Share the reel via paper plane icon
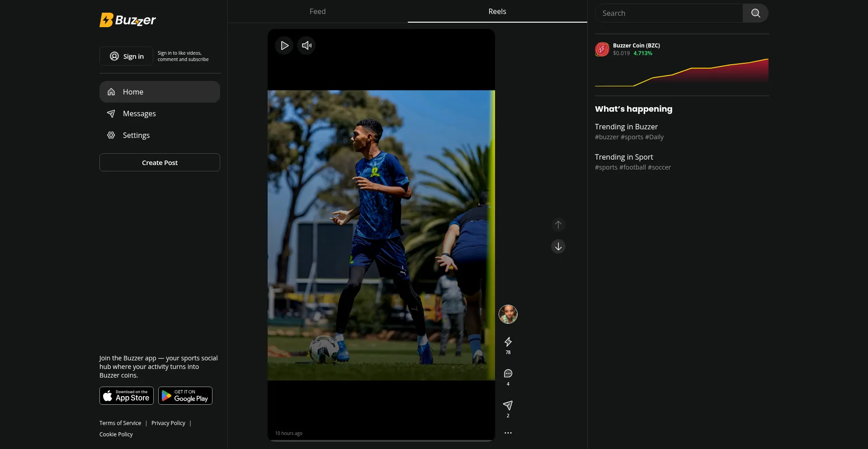The image size is (868, 449). click(x=508, y=405)
